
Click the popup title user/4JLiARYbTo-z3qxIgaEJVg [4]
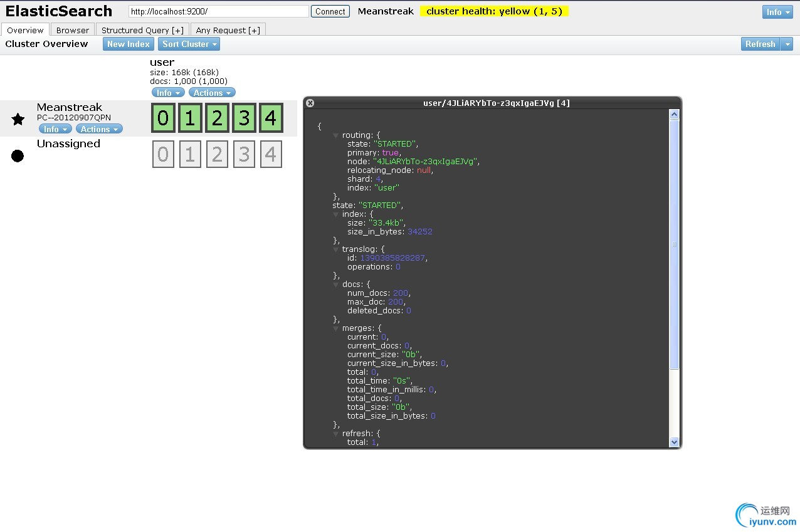pos(497,103)
